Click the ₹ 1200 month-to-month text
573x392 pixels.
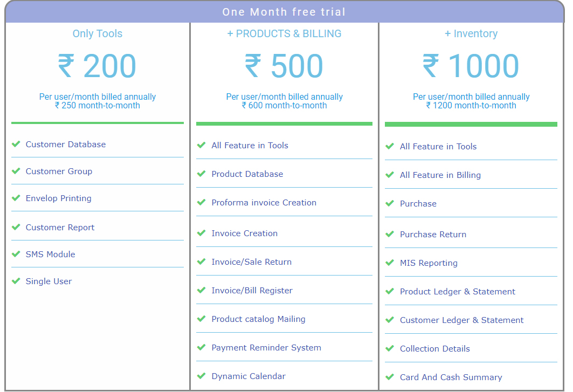point(471,106)
